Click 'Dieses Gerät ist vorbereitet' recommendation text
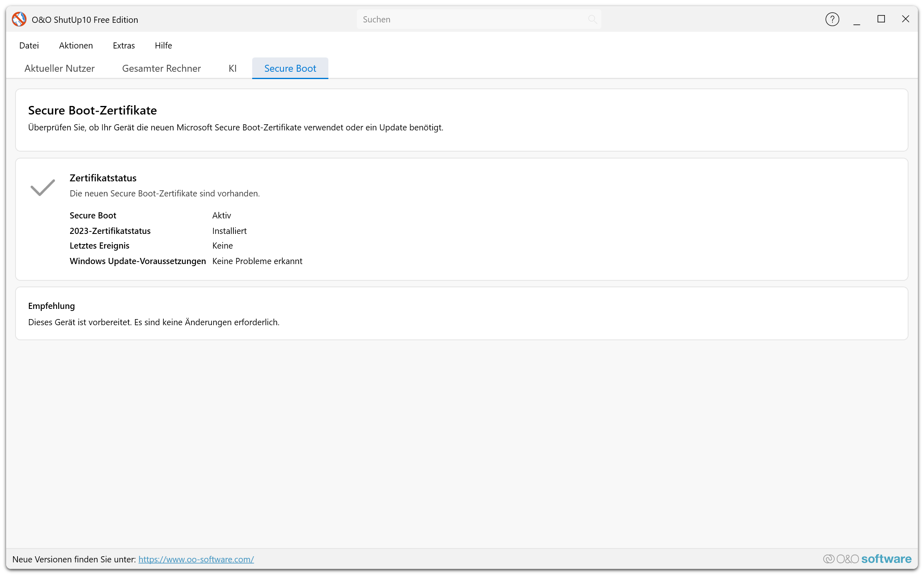Screen dimensions: 924x575 pos(154,322)
